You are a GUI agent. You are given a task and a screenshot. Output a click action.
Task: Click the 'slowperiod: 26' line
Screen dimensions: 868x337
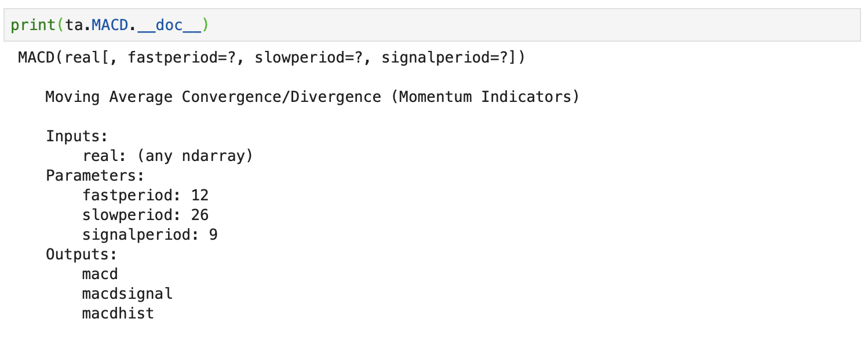click(x=145, y=215)
